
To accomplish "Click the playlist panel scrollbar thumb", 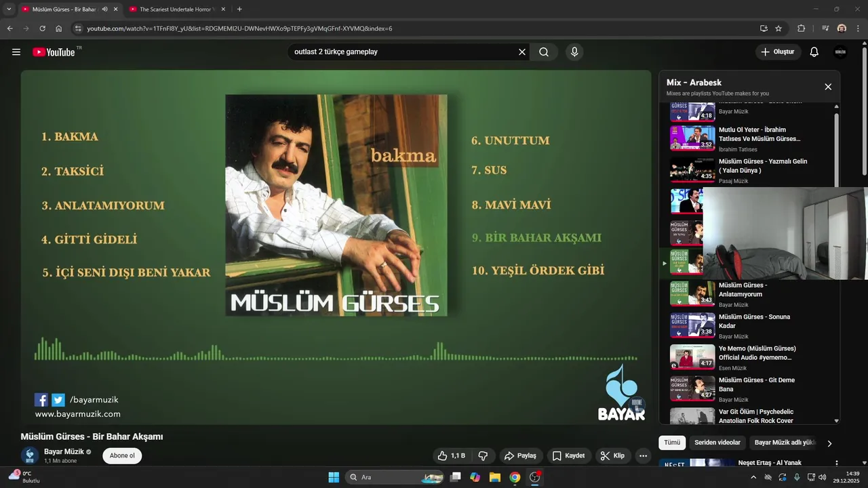I will coord(836,149).
